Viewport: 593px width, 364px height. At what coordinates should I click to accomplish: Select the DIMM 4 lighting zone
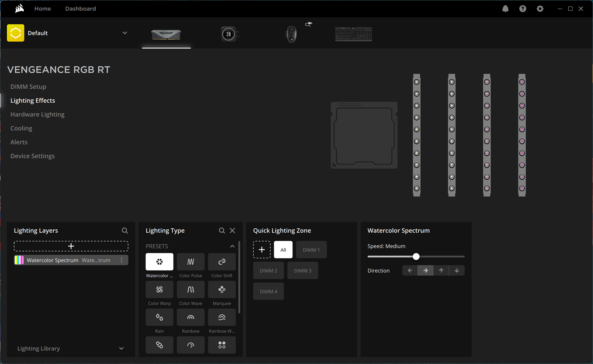(x=268, y=291)
